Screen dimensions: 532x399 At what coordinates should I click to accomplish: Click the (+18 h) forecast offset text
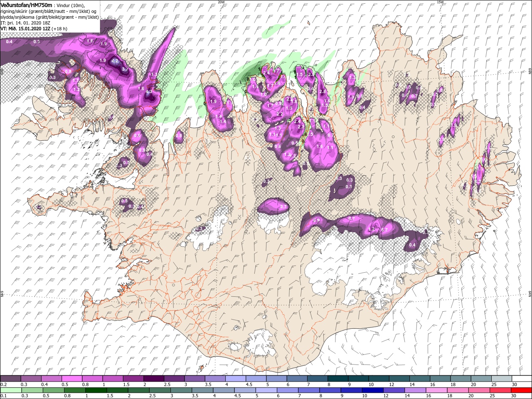(x=59, y=29)
